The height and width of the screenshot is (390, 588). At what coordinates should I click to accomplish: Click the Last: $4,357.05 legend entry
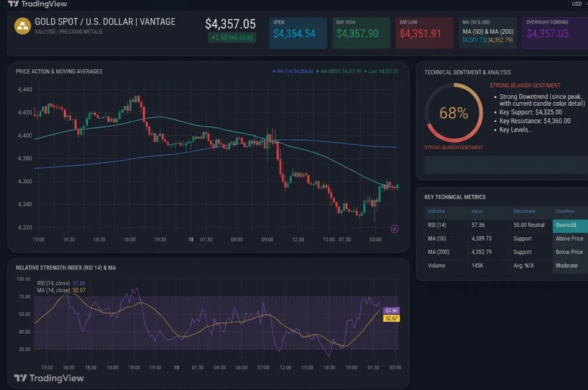tap(381, 71)
